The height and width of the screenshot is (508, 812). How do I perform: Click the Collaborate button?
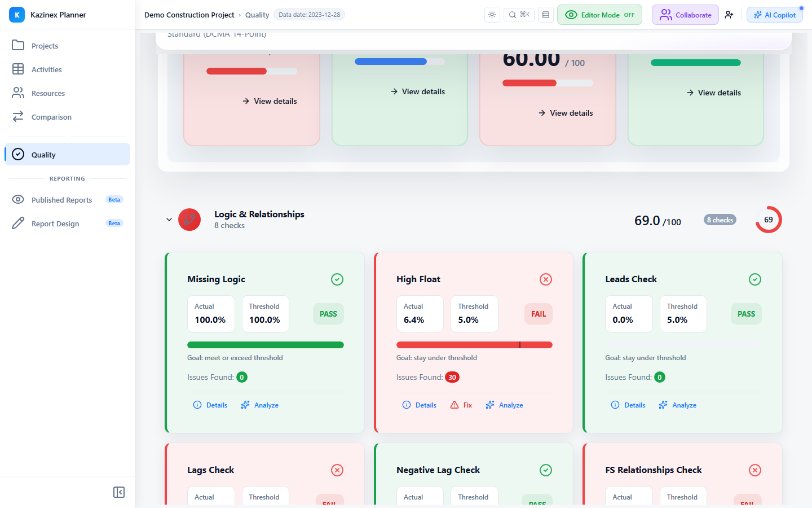coord(685,15)
